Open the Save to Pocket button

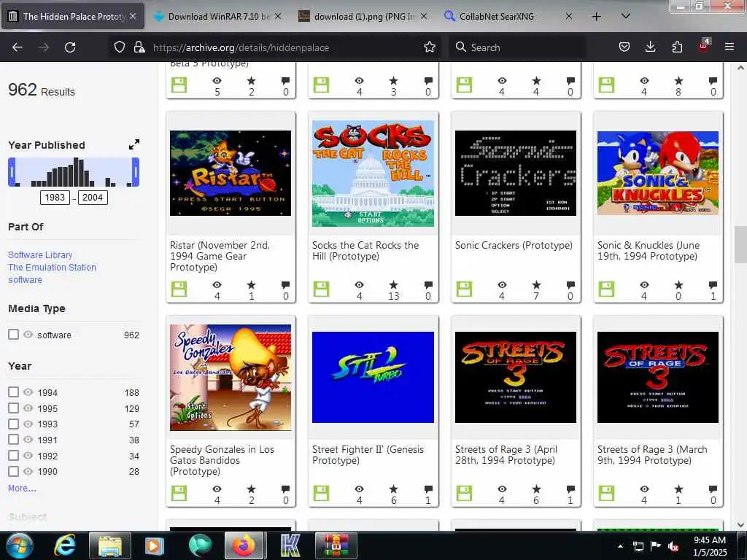pos(624,47)
